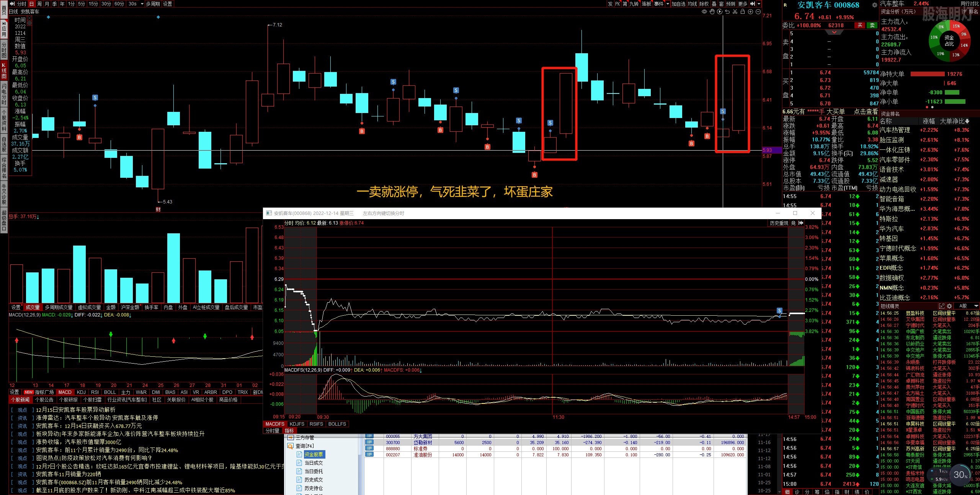980x495 pixels.
Task: Click the 焰 tab at bottom
Action: pyautogui.click(x=827, y=492)
